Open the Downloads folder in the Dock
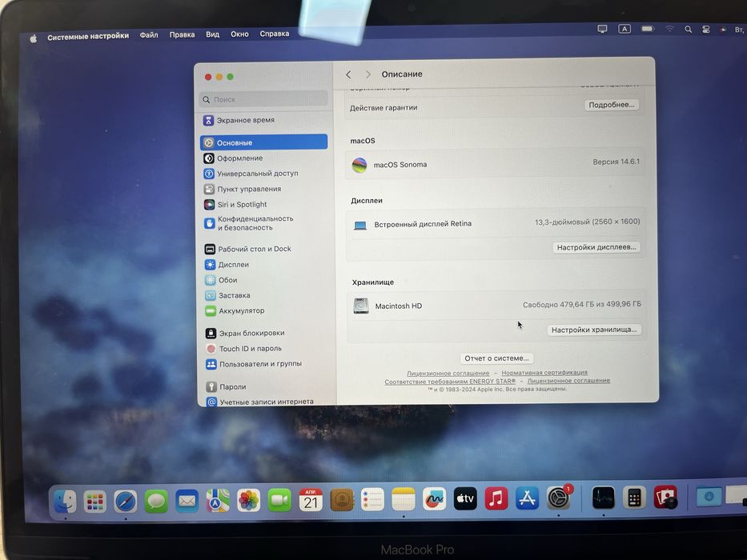Screen dimensions: 747x560 709,497
